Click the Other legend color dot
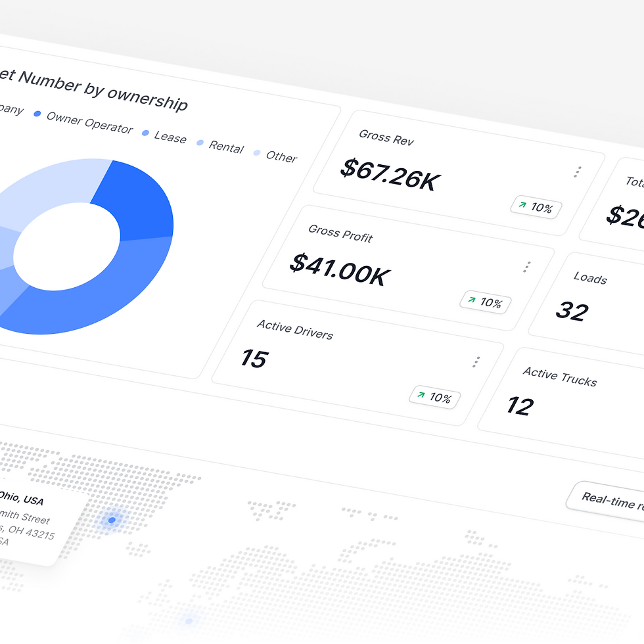This screenshot has height=644, width=644. [x=257, y=152]
